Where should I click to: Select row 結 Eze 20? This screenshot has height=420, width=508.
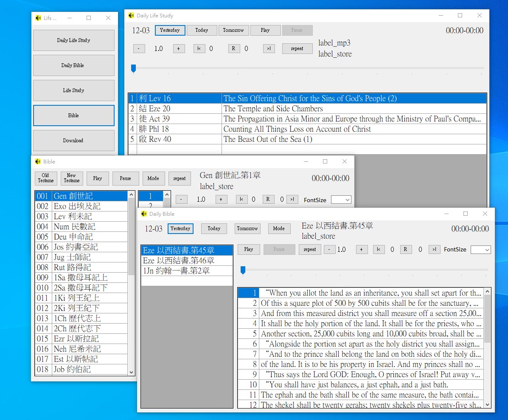point(307,109)
